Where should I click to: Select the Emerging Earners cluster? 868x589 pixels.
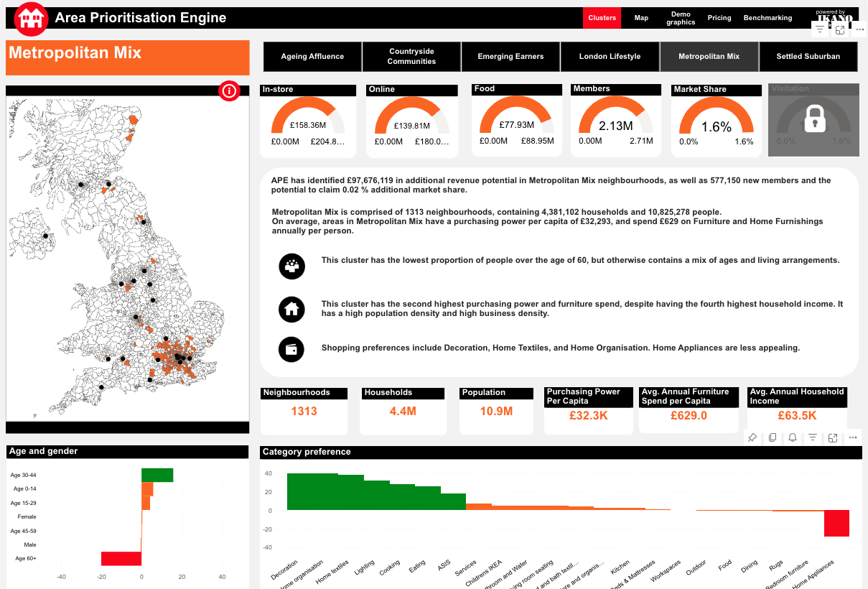point(510,56)
